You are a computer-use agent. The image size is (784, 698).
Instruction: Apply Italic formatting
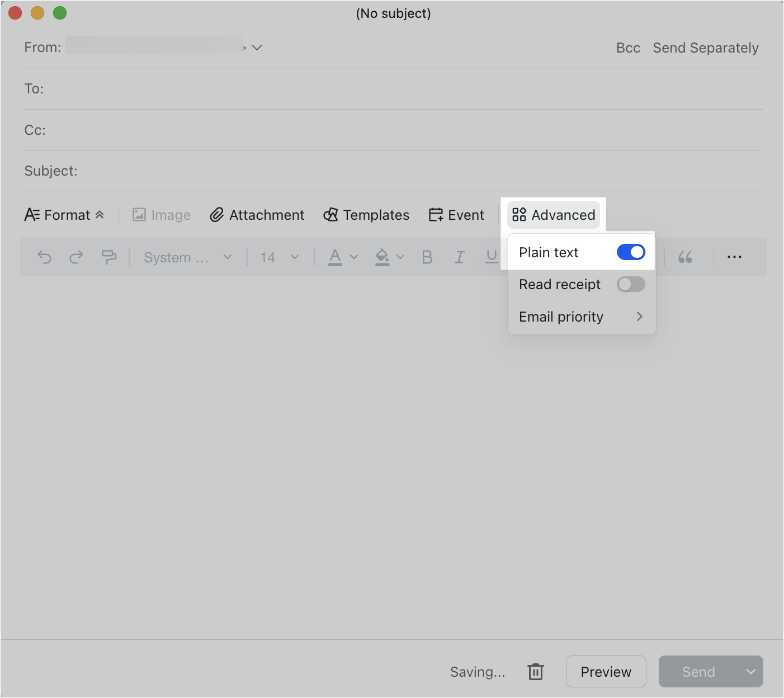coord(460,257)
